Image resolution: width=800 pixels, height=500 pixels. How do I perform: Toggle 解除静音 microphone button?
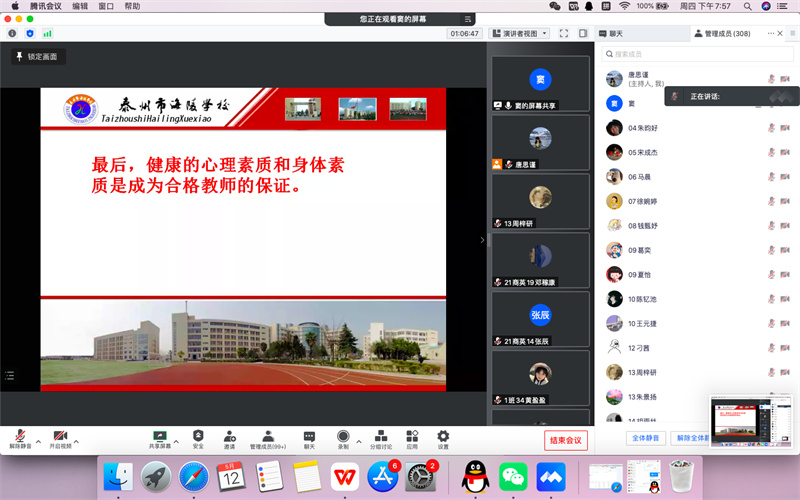20,437
